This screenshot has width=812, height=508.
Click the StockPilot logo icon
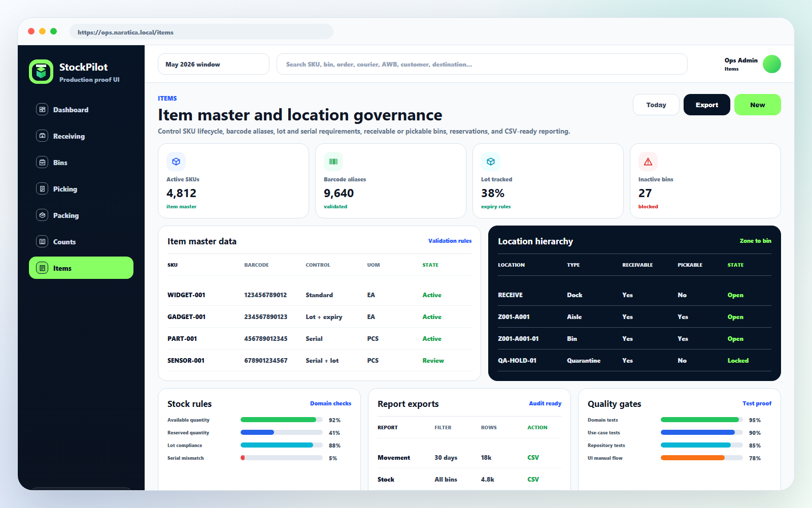pos(41,72)
